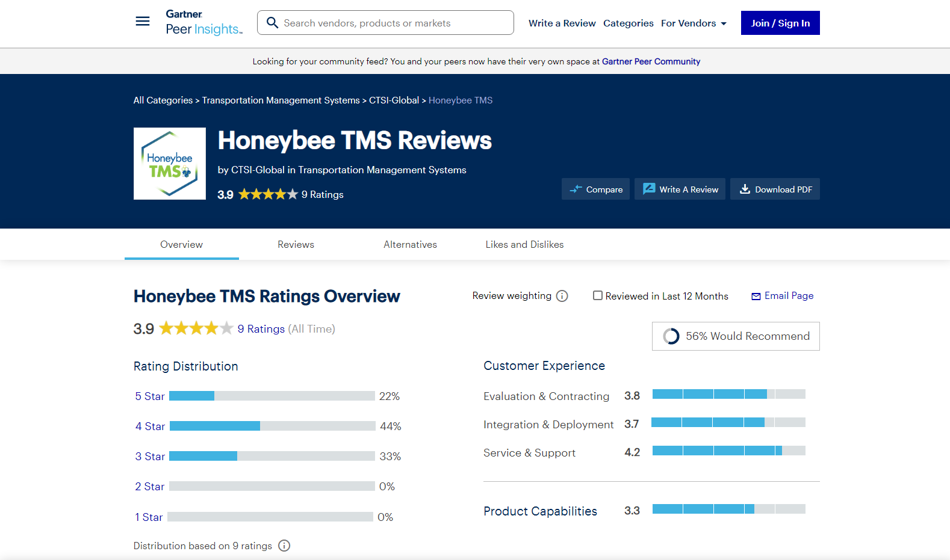Filter by 5 Star ratings

pyautogui.click(x=150, y=396)
